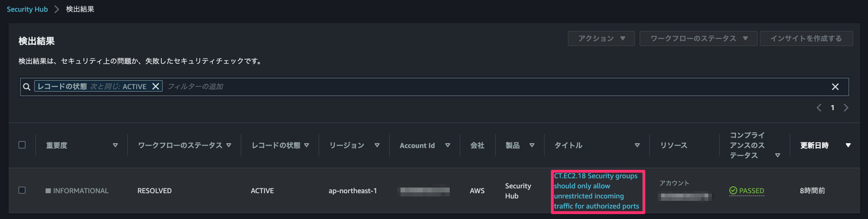Sort by タイトル column arrow
868x219 pixels.
click(637, 145)
